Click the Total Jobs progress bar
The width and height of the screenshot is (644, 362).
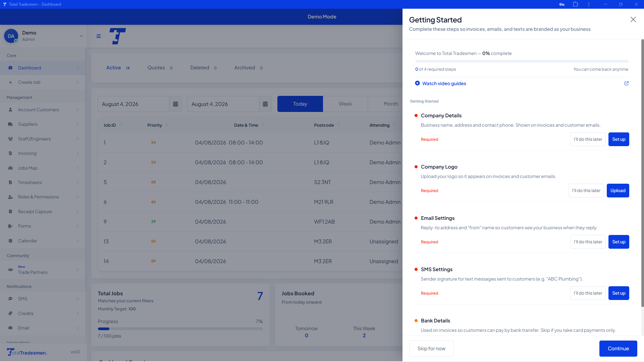[x=180, y=329]
